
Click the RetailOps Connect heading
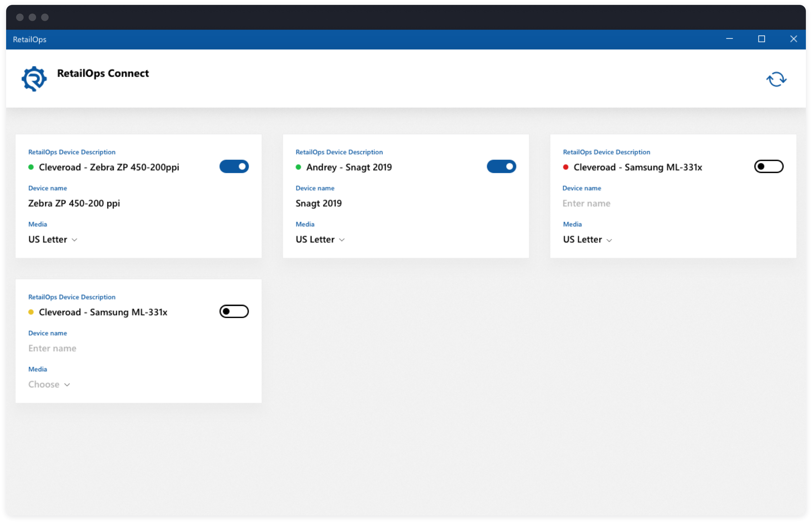tap(103, 73)
